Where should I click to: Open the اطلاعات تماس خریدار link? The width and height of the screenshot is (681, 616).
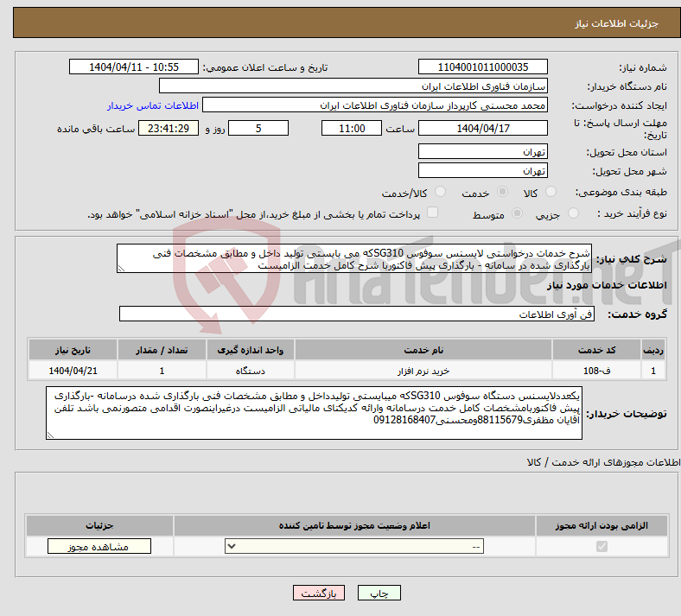pyautogui.click(x=153, y=105)
